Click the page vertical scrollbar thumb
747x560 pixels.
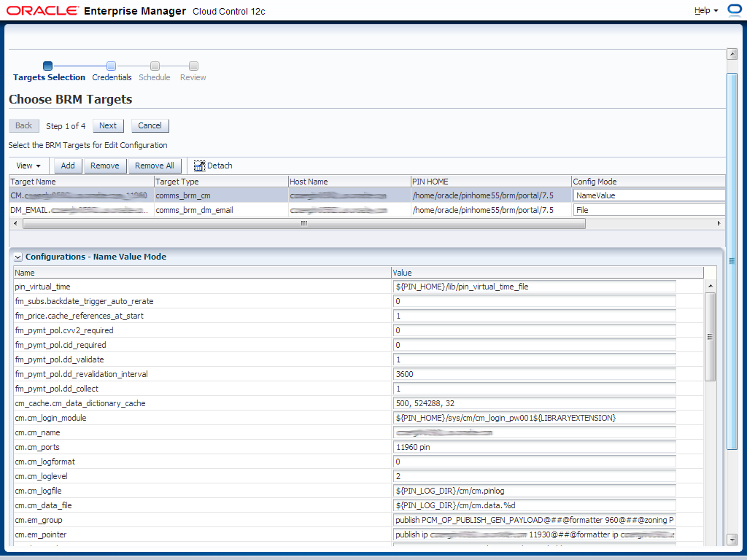point(732,261)
